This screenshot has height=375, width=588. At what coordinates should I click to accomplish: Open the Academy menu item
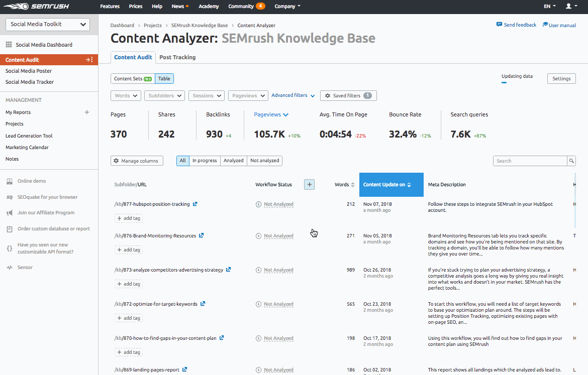coord(209,7)
